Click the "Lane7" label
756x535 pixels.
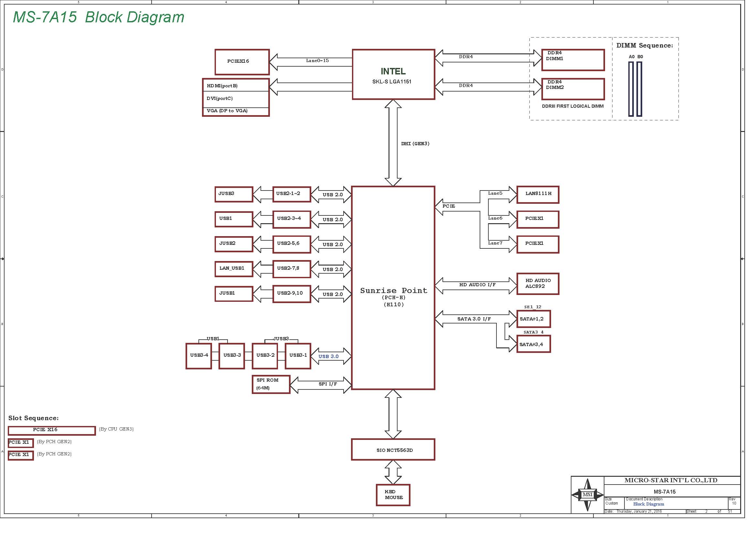pos(495,243)
